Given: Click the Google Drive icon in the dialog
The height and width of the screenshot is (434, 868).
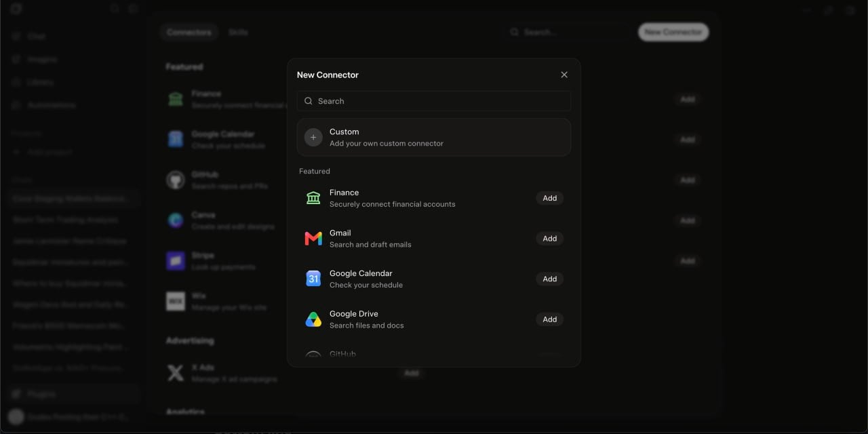Looking at the screenshot, I should tap(313, 319).
